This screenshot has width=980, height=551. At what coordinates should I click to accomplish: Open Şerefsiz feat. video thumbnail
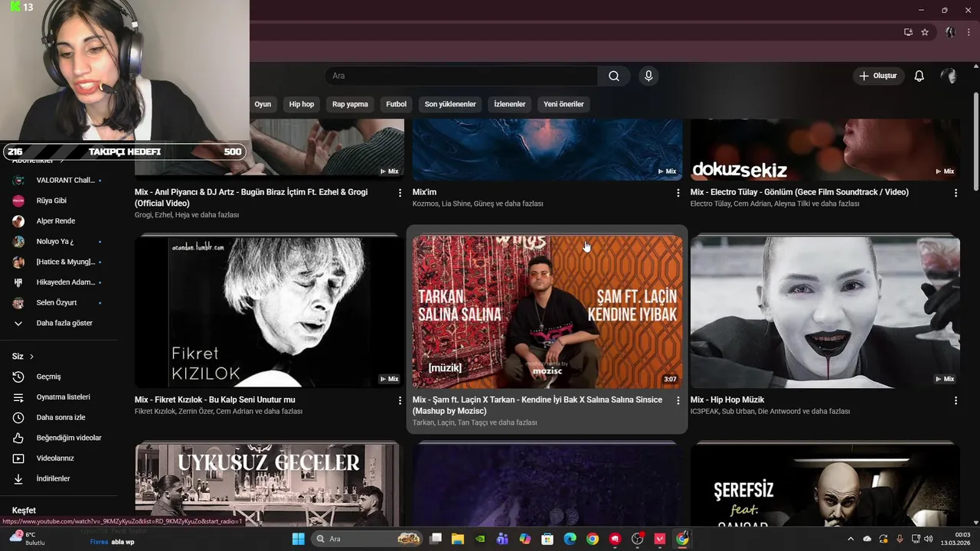pyautogui.click(x=825, y=484)
